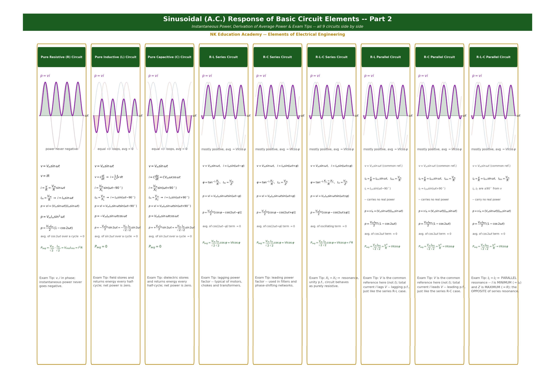Select the R-L Series Circuit header
The image size is (555, 392).
pyautogui.click(x=223, y=57)
